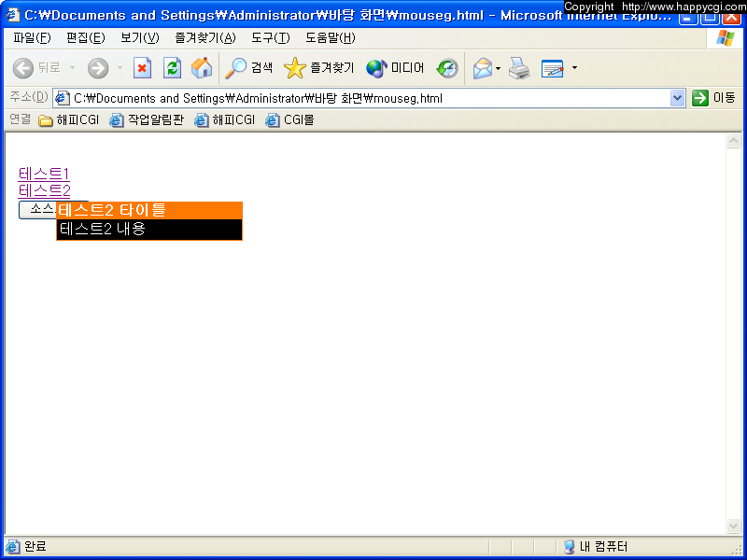
Task: Click the 내 컴퓨터 security zone indicator
Action: coord(595,547)
